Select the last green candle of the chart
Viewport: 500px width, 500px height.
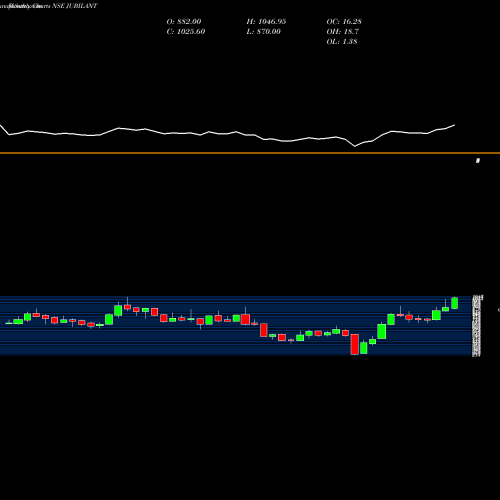(454, 303)
